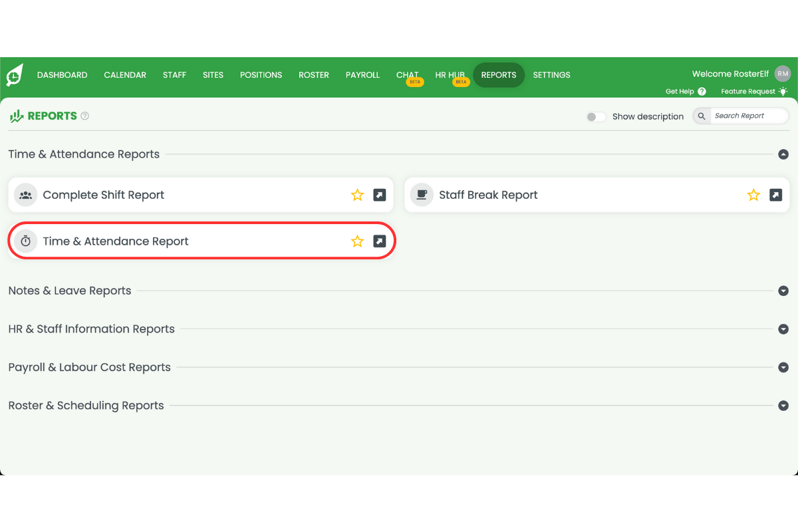Favorite the Staff Break Report star

click(x=753, y=194)
